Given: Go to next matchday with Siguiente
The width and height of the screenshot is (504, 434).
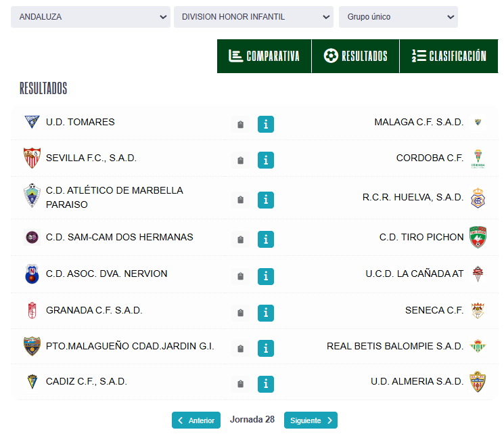Looking at the screenshot, I should (311, 420).
